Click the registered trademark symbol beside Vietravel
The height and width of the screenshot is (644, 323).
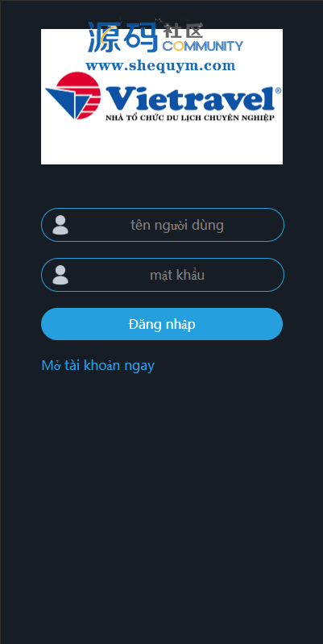tap(278, 90)
